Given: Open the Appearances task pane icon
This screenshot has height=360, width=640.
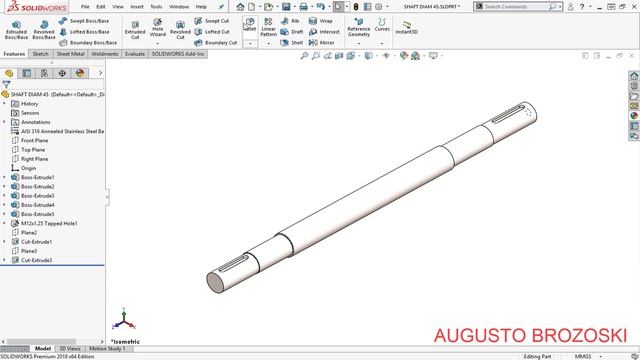Looking at the screenshot, I should pyautogui.click(x=634, y=116).
